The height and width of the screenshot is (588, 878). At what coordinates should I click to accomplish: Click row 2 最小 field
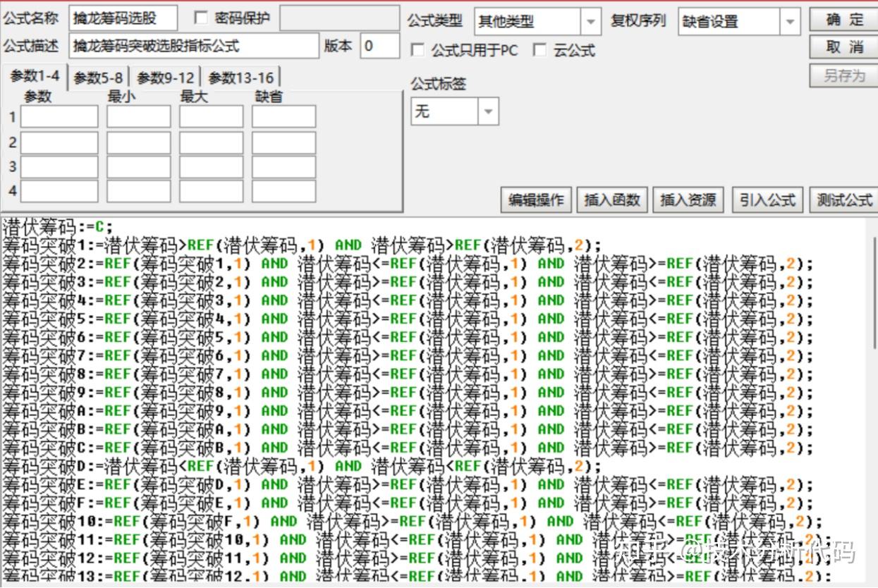coord(139,142)
